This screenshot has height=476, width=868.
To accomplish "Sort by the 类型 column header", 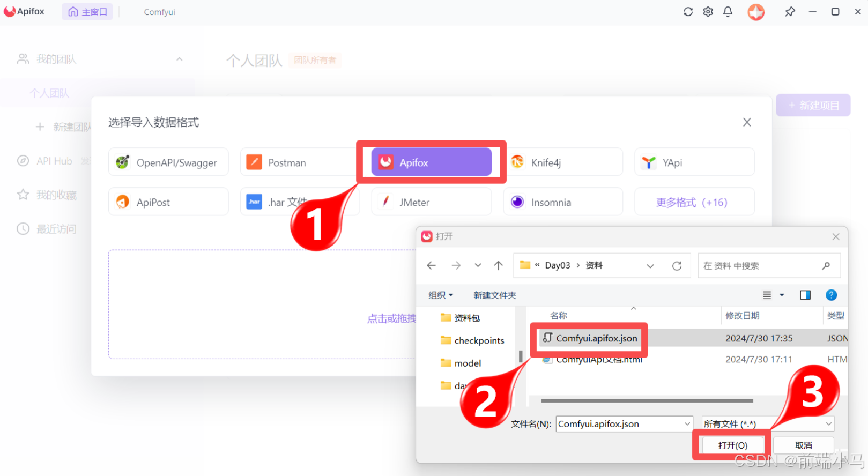I will tap(835, 316).
